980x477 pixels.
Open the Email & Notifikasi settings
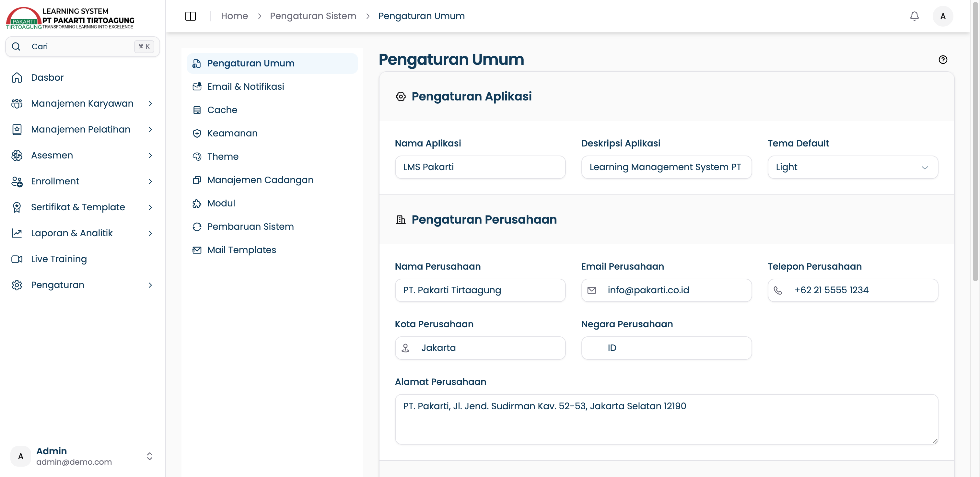point(272,86)
